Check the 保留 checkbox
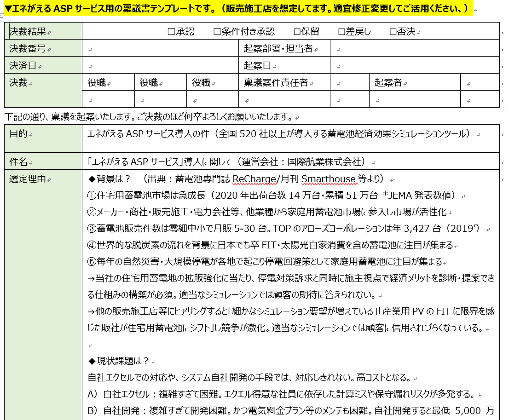 click(297, 31)
